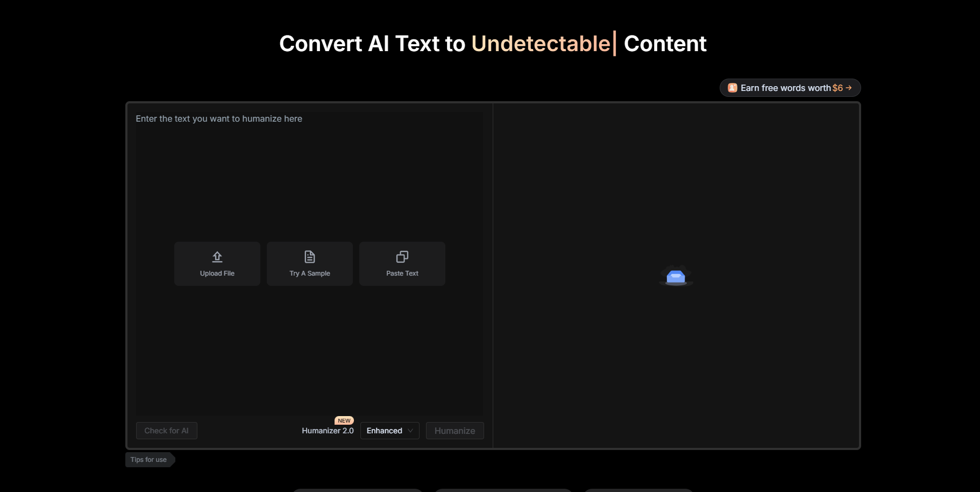This screenshot has width=980, height=492.
Task: Click the Upload File label text
Action: click(217, 273)
